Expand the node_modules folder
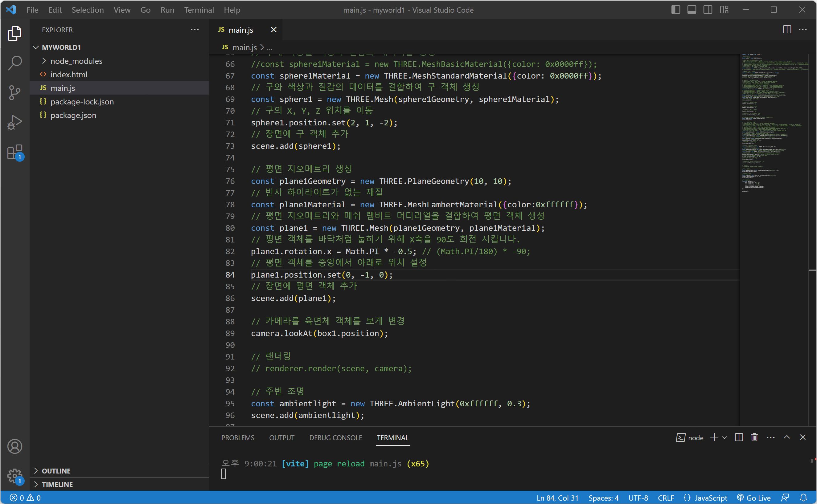The image size is (817, 504). (76, 61)
